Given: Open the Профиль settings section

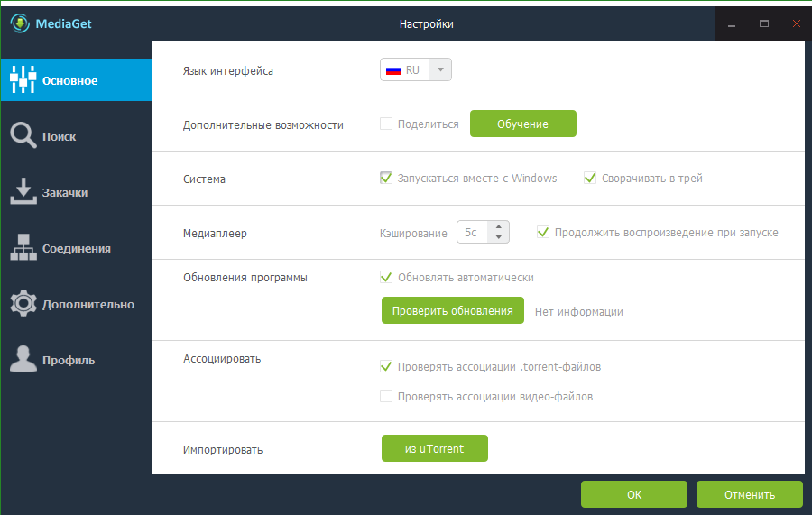Looking at the screenshot, I should (76, 360).
